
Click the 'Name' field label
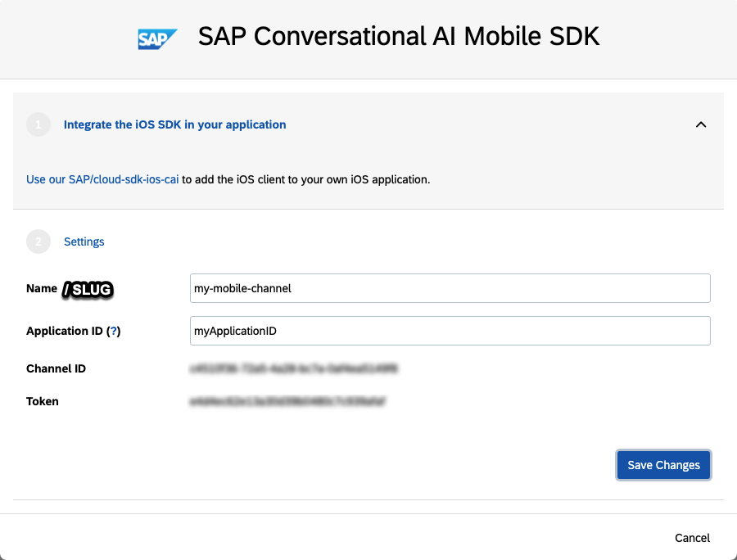[42, 288]
